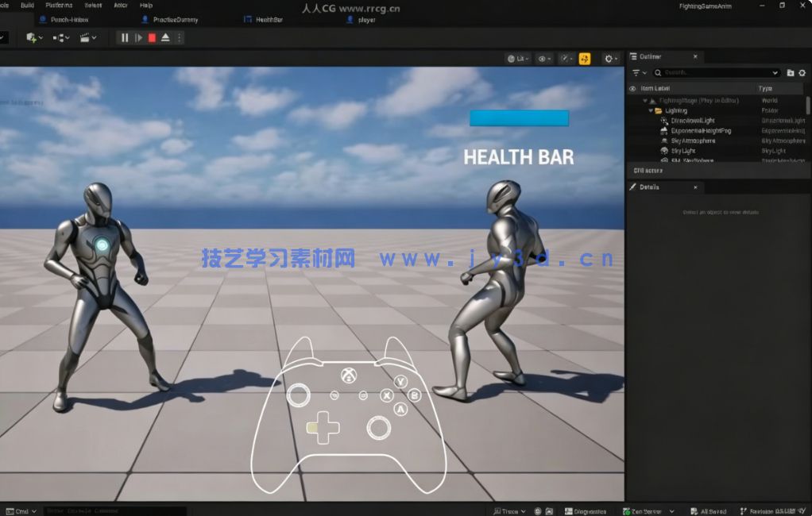Collapse the Lighting folder in Outliner
812x516 pixels.
click(651, 111)
